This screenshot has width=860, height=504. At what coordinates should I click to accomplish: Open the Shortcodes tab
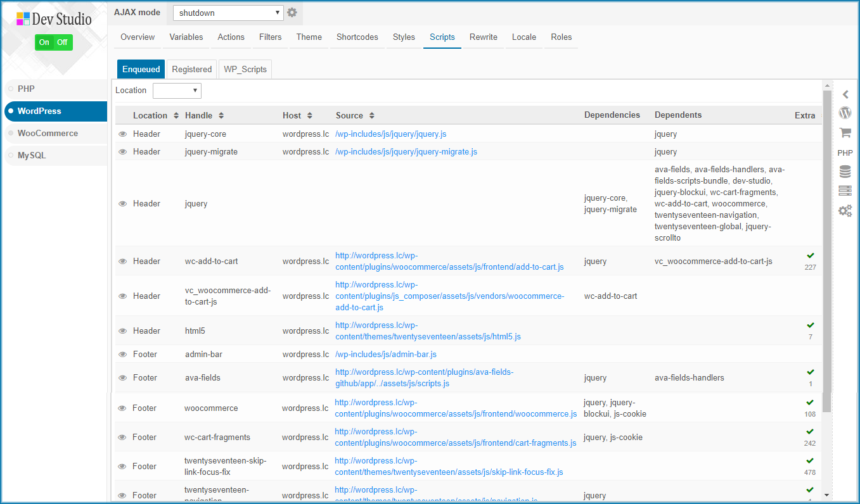357,37
